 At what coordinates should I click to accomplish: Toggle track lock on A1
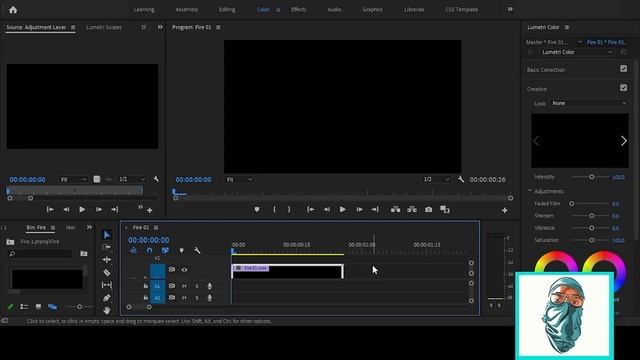click(x=146, y=286)
